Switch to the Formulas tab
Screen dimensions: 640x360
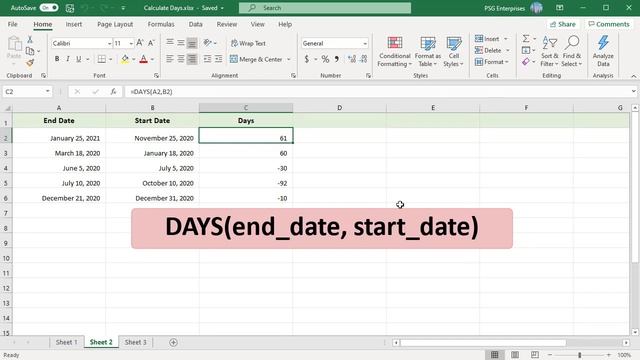click(x=161, y=24)
